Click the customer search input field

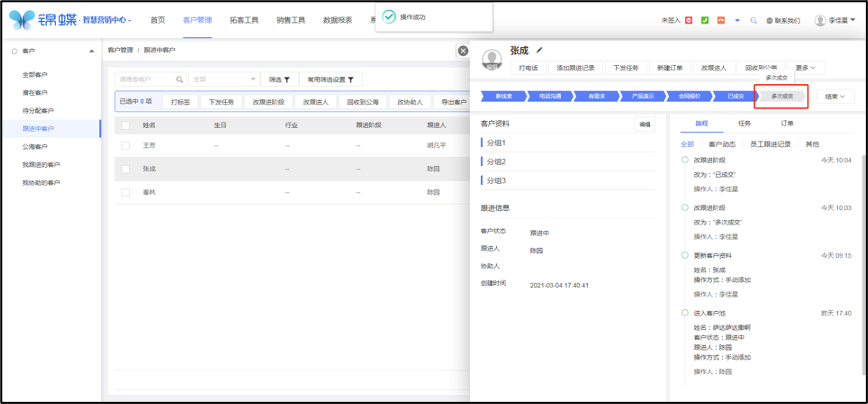[151, 79]
